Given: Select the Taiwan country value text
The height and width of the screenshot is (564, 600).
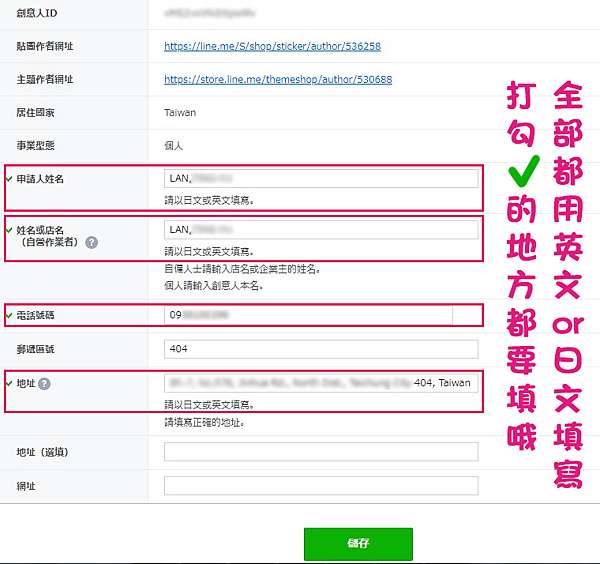Looking at the screenshot, I should click(x=180, y=113).
